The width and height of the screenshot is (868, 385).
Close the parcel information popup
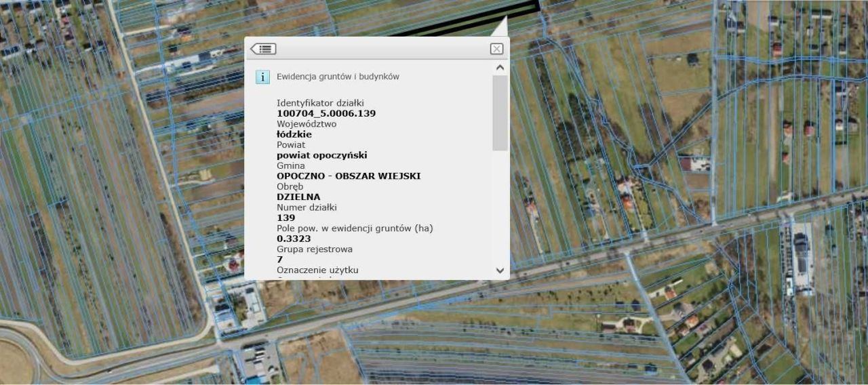(496, 49)
